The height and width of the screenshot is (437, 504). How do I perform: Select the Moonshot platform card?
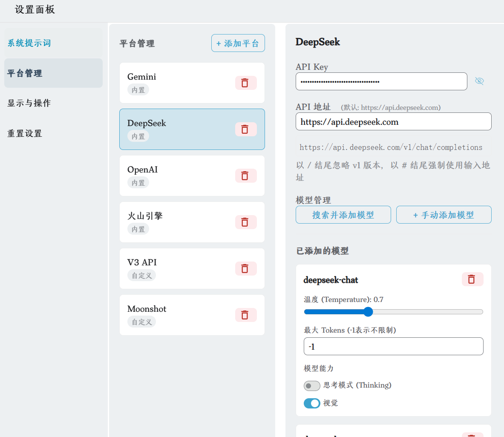point(192,315)
